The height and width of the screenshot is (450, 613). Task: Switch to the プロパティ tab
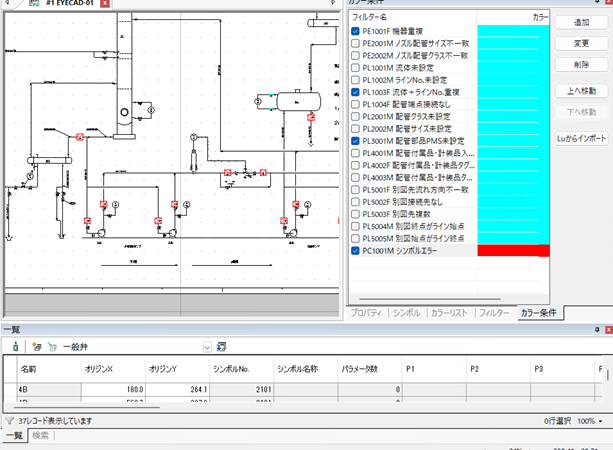click(366, 313)
